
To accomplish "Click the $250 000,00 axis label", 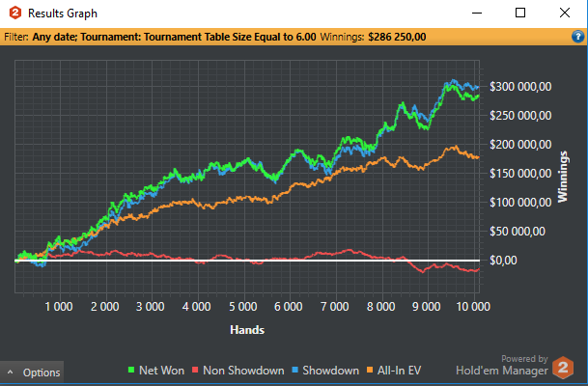I will (520, 116).
